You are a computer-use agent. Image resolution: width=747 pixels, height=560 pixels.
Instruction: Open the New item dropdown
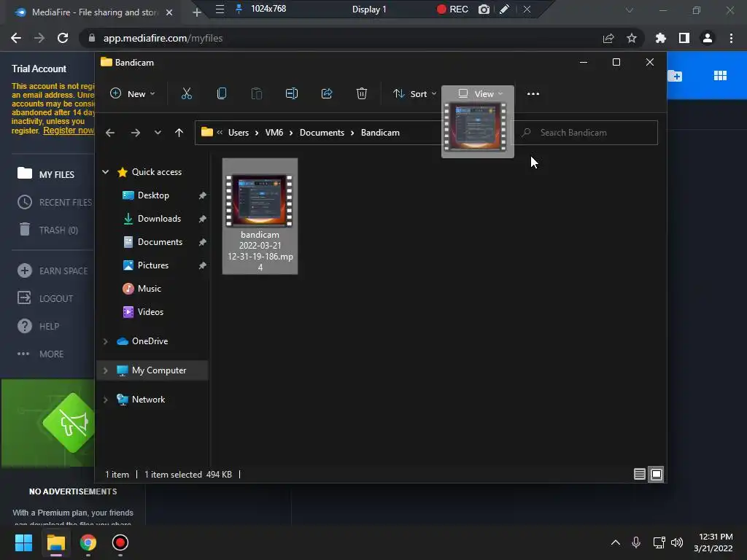click(133, 94)
